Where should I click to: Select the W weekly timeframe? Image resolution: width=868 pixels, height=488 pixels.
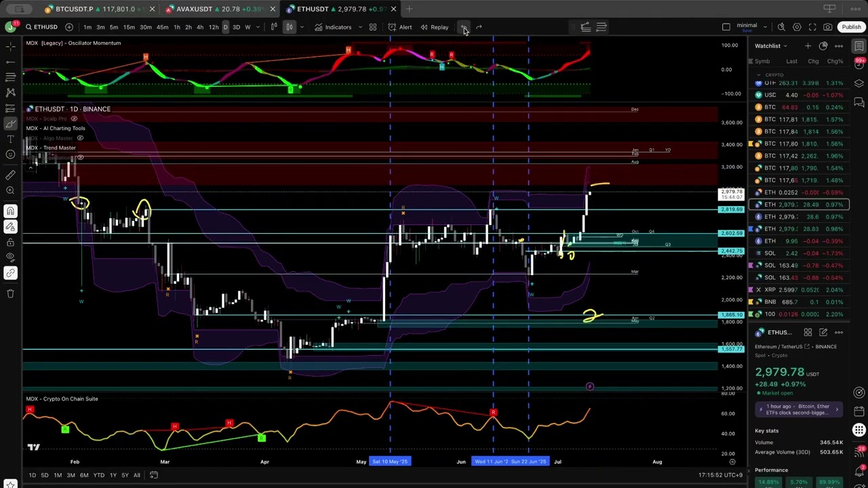[248, 27]
